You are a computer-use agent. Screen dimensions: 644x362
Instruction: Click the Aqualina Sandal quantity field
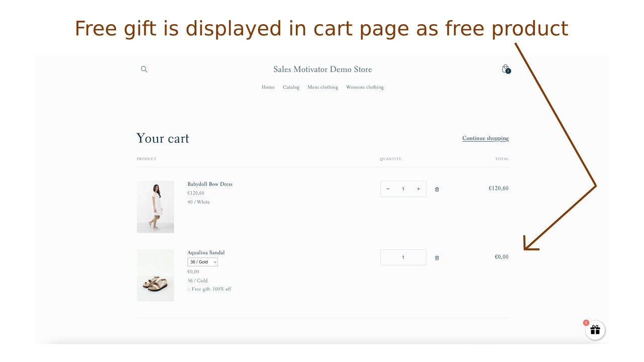(403, 257)
